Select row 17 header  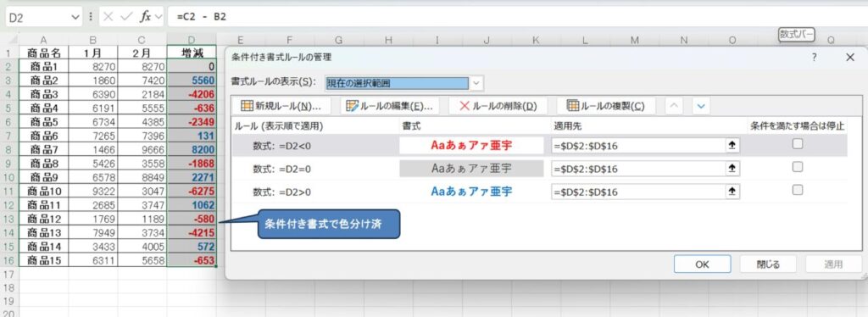pyautogui.click(x=8, y=275)
